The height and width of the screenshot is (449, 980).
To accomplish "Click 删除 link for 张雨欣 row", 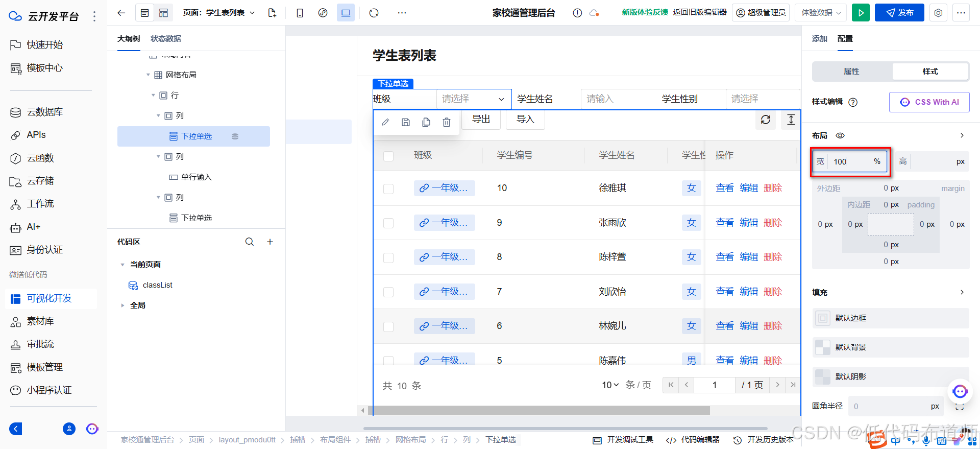I will click(x=773, y=223).
